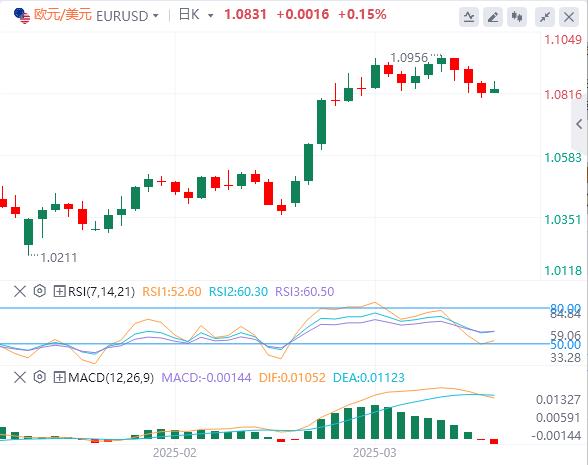Viewport: 588px width, 465px height.
Task: Open MACD indicator settings hexagon icon
Action: 39,377
